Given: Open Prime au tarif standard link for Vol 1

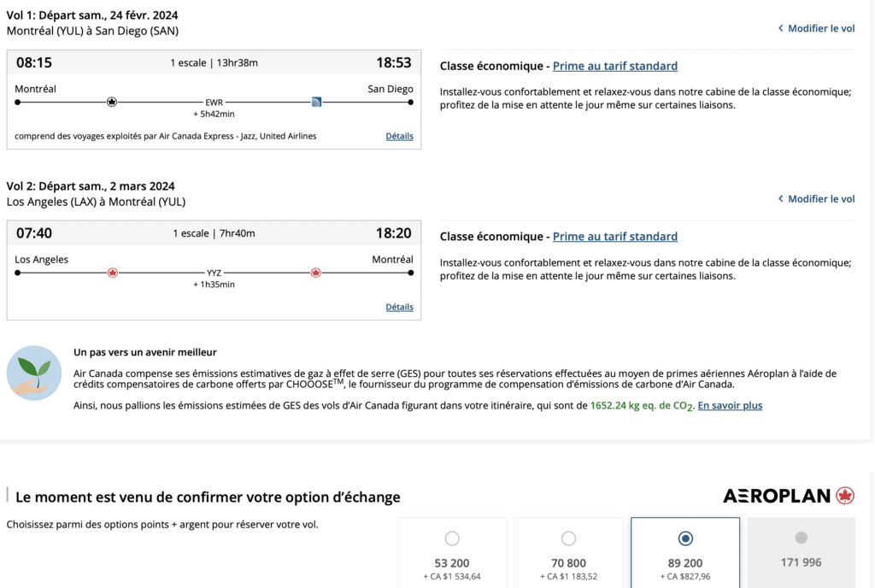Looking at the screenshot, I should click(614, 66).
